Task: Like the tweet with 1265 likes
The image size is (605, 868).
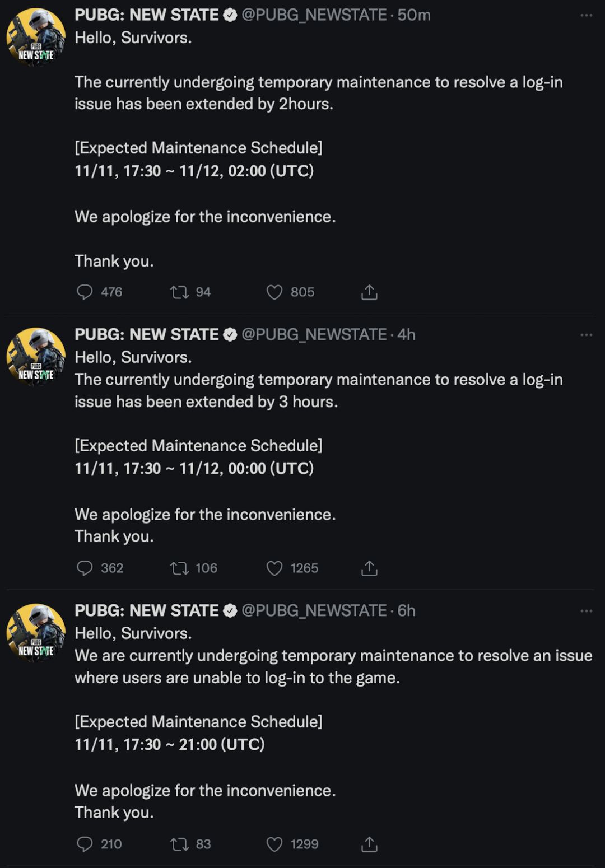Action: [x=274, y=568]
